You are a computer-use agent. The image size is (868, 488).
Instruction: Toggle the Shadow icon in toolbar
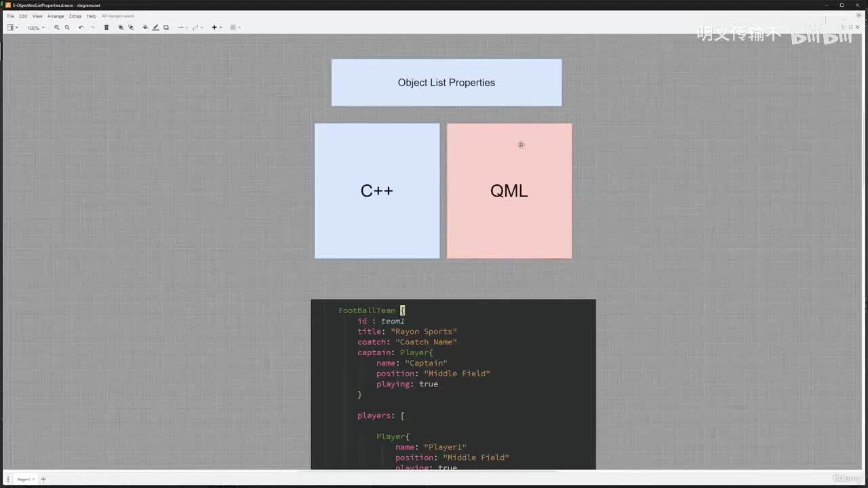click(x=166, y=28)
